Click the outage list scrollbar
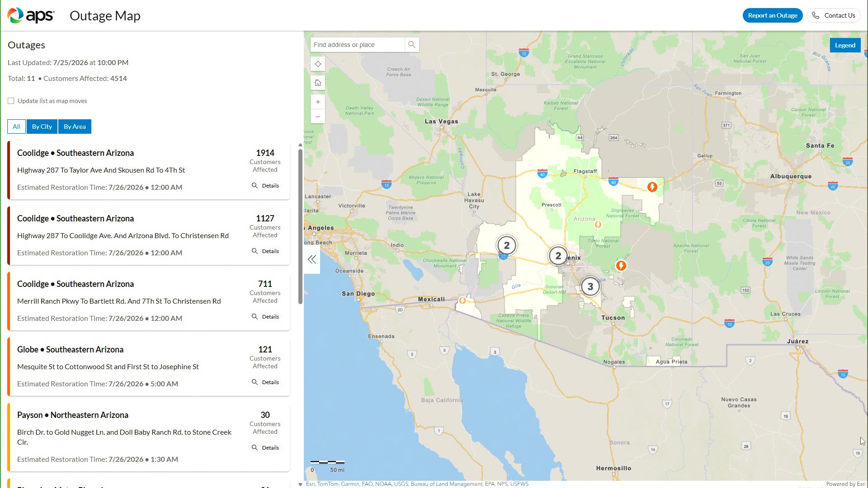Screen dimensions: 868x488 (300, 226)
